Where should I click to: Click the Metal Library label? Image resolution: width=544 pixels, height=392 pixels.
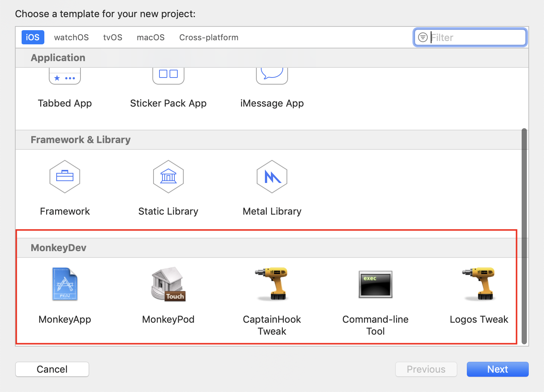272,211
